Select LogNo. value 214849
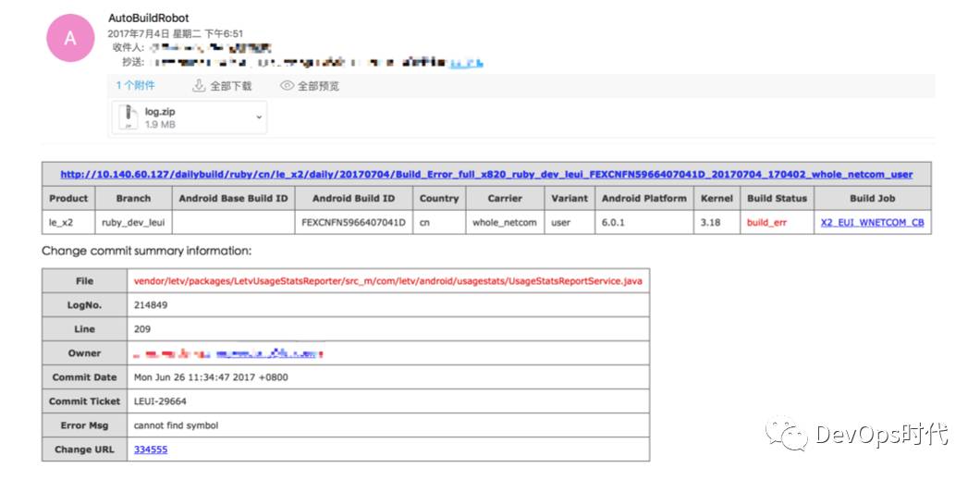The width and height of the screenshot is (980, 480). (151, 305)
